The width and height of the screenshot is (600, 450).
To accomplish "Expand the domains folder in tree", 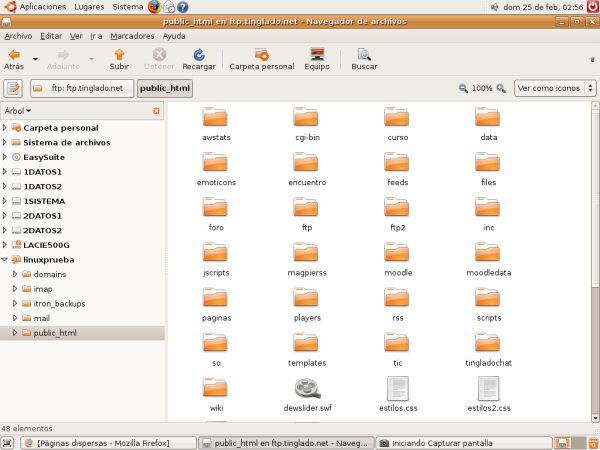I will 15,274.
